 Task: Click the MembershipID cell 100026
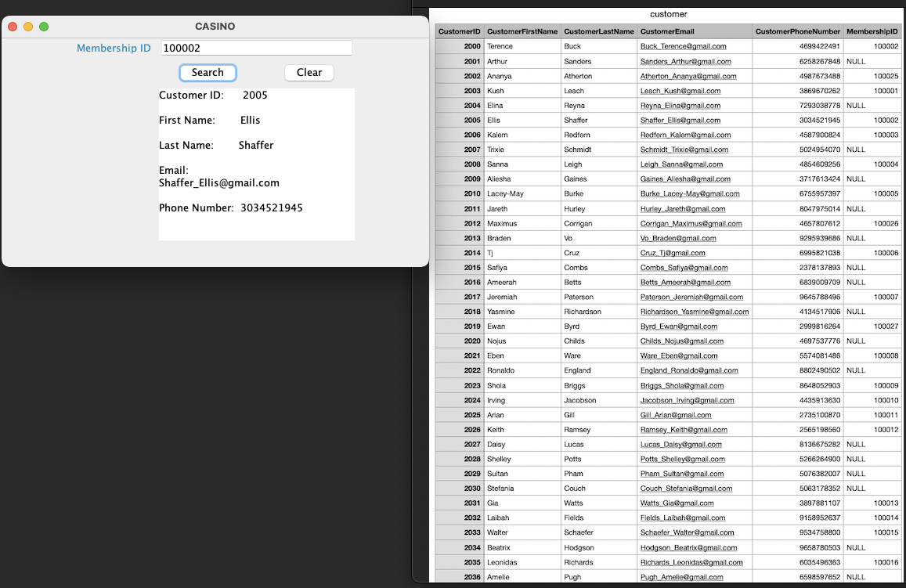tap(872, 223)
